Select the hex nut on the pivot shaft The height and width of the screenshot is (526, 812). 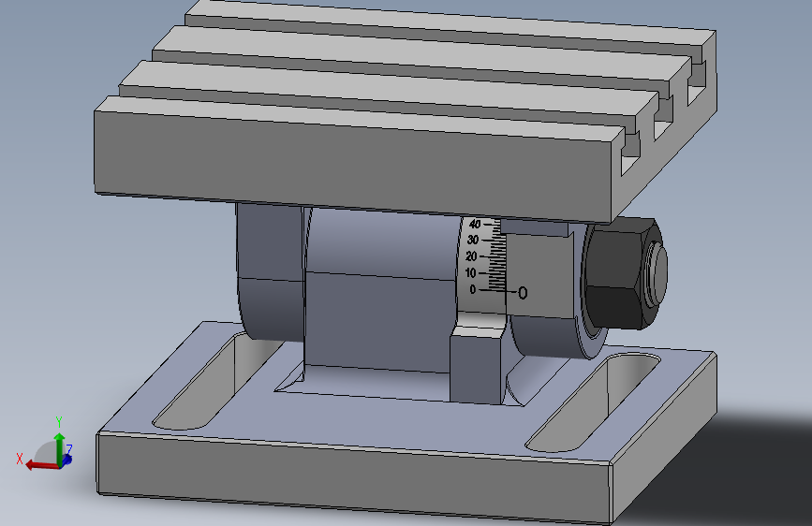click(x=623, y=273)
